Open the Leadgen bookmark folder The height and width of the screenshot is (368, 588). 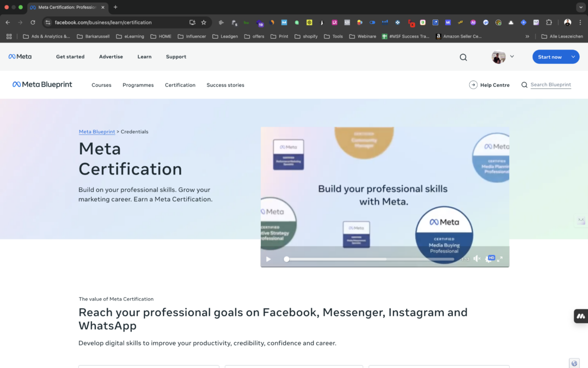point(225,37)
